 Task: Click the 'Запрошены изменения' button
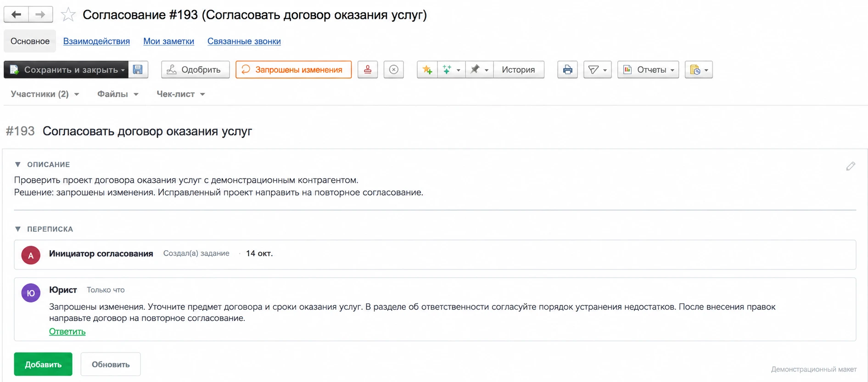coord(294,70)
